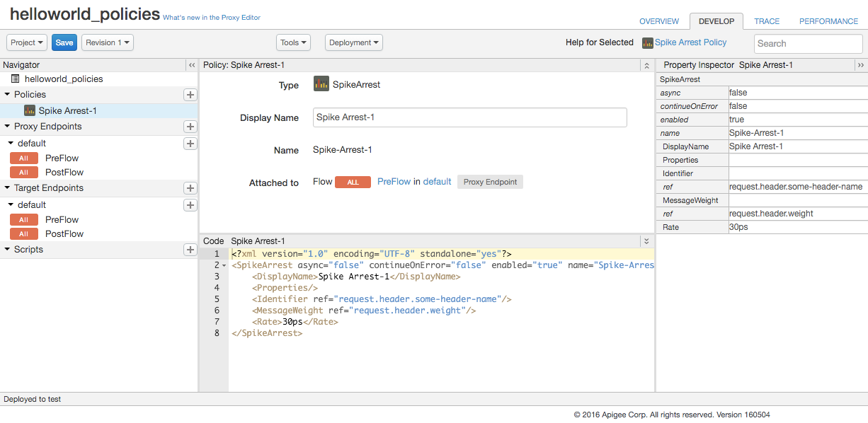
Task: Open the Revision 1 dropdown
Action: coord(108,42)
